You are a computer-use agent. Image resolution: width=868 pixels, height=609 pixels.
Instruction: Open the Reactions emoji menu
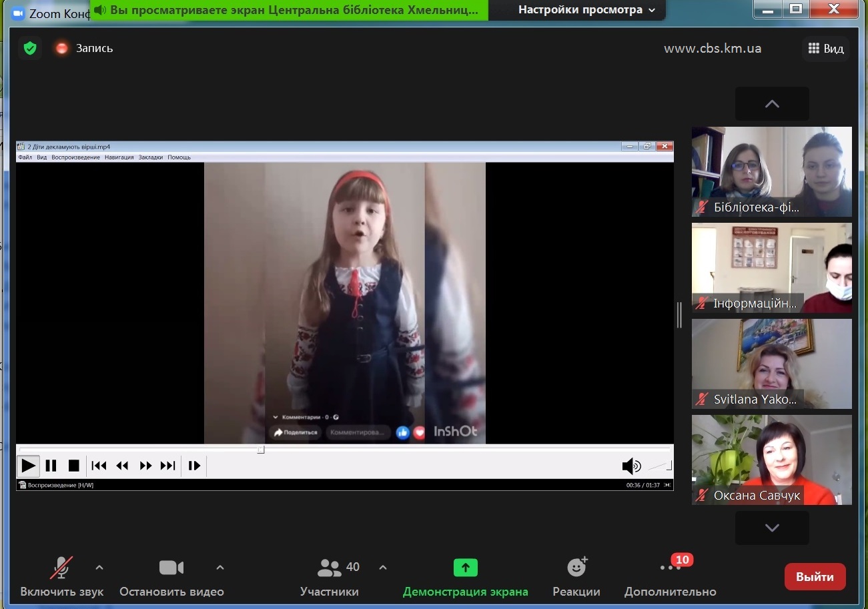(576, 568)
